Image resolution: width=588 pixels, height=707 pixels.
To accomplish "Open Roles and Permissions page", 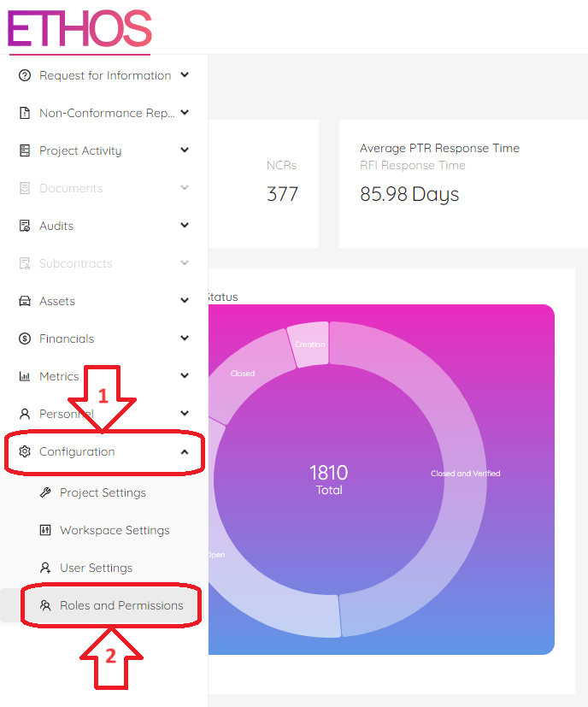I will [x=121, y=605].
